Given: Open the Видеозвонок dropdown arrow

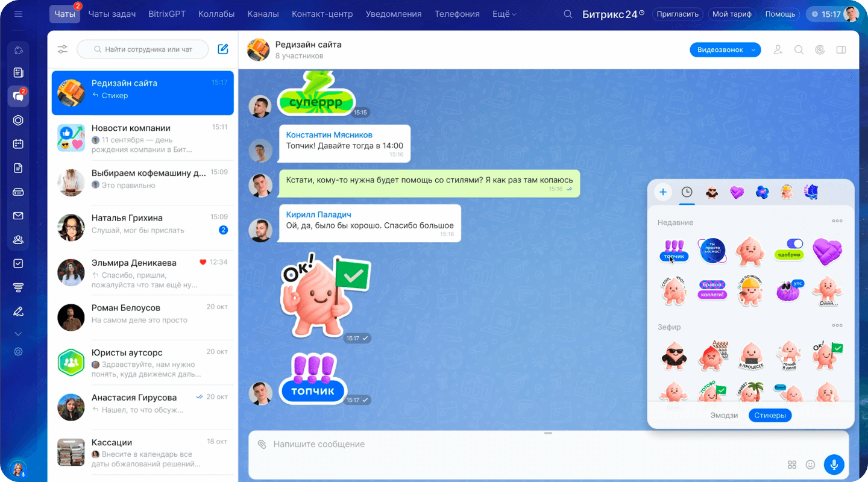Looking at the screenshot, I should pos(753,50).
